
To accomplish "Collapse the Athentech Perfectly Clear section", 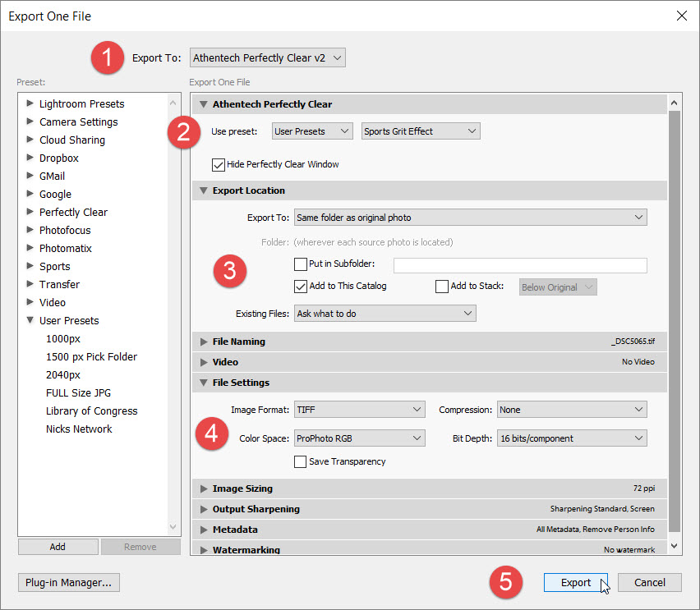I will click(x=204, y=104).
